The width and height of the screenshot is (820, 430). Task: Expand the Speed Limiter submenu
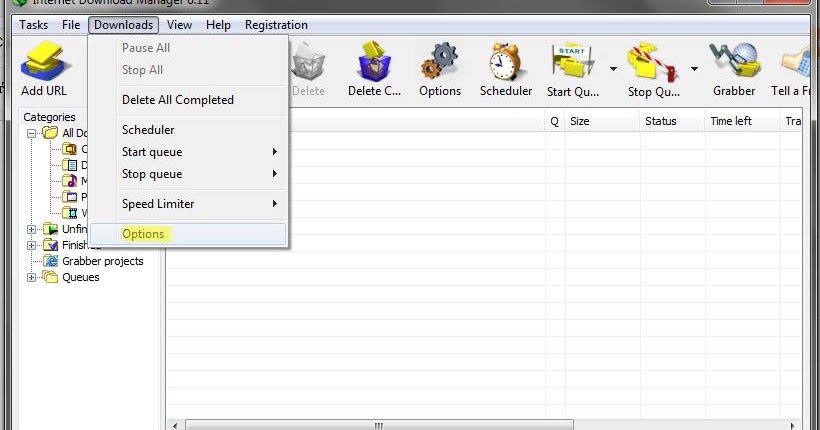click(188, 204)
